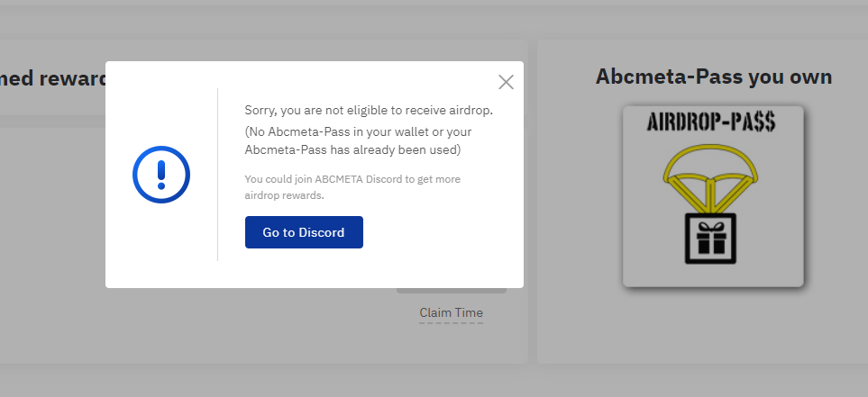
Task: Click the gray bar under the rewards heading
Action: click(52, 122)
